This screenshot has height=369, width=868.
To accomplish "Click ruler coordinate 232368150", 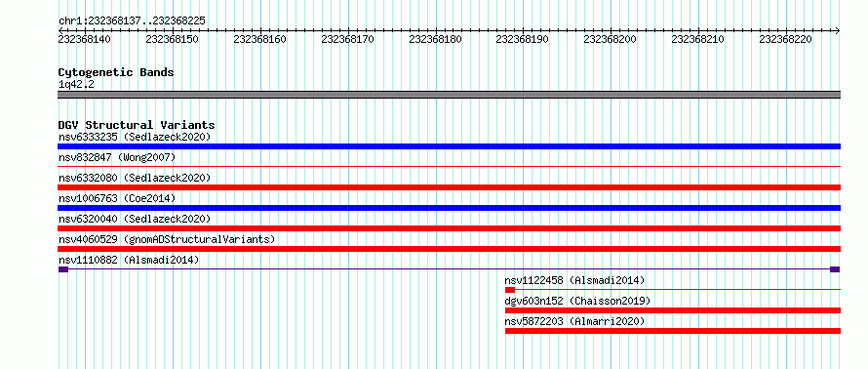I will tap(173, 39).
